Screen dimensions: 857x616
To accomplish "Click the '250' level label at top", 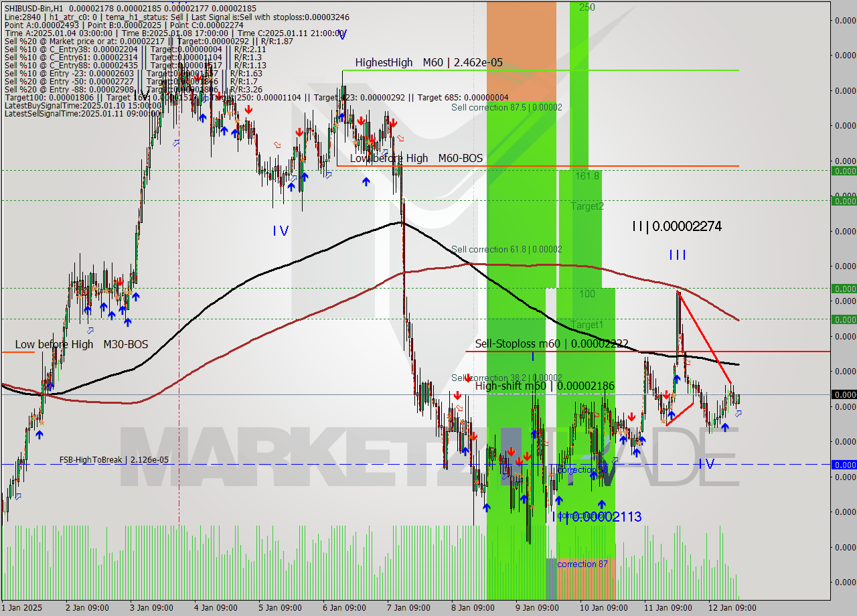I will (587, 7).
